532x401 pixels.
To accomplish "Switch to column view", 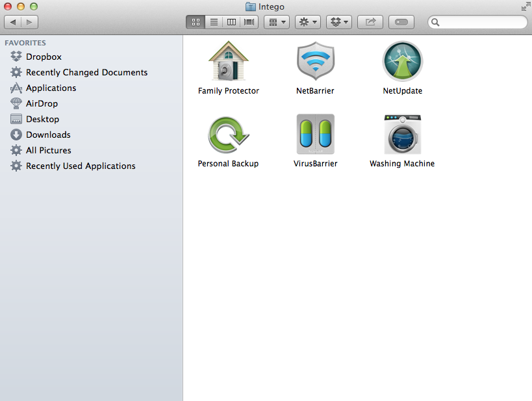I will (231, 22).
